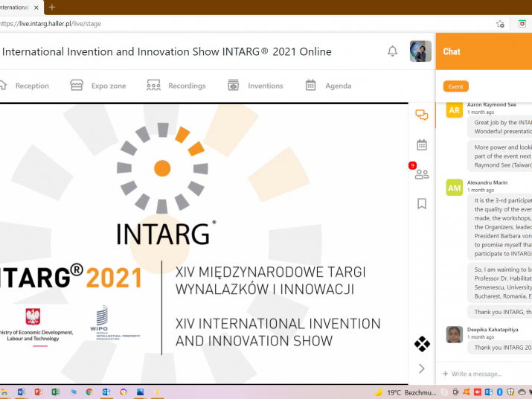Open the calendar schedule icon in sidebar

(421, 144)
